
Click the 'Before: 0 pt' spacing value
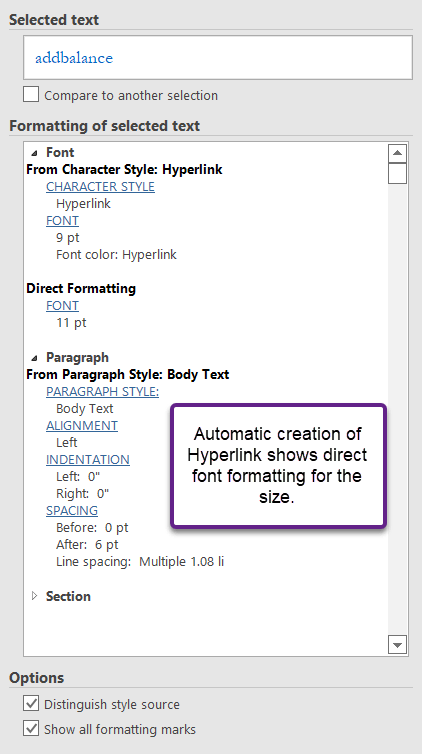pos(92,528)
